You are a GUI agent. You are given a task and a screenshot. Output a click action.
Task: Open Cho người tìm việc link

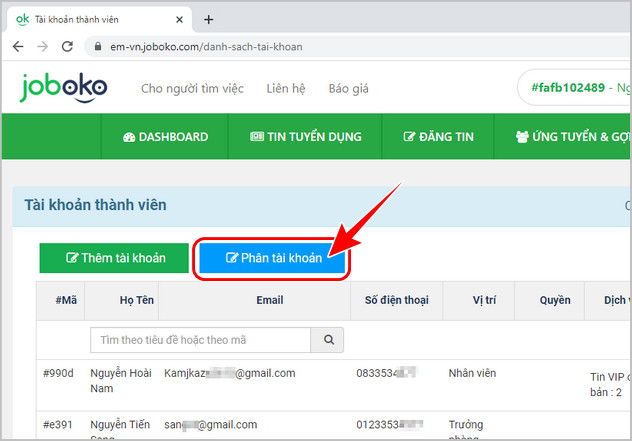click(192, 89)
